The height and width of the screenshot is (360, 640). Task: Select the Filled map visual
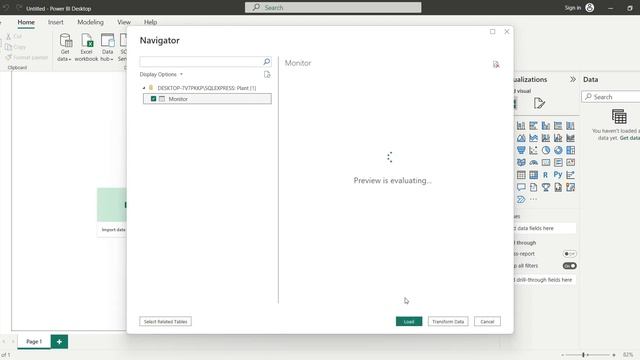point(521,162)
